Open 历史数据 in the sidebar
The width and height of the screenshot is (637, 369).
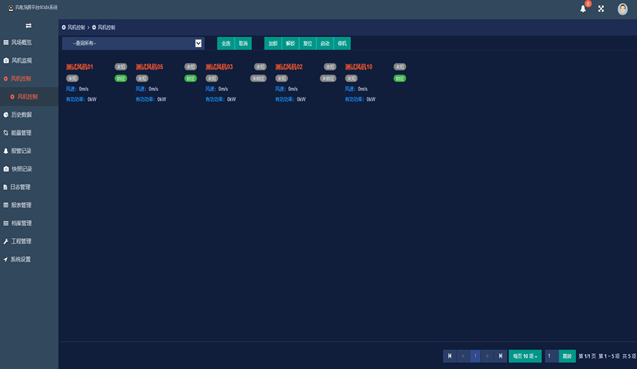pos(21,115)
